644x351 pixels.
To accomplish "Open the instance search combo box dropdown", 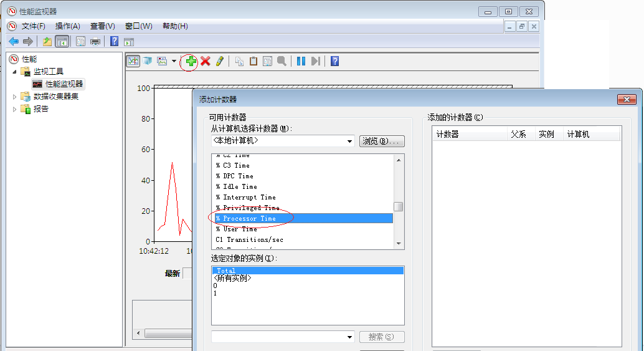I will 349,337.
